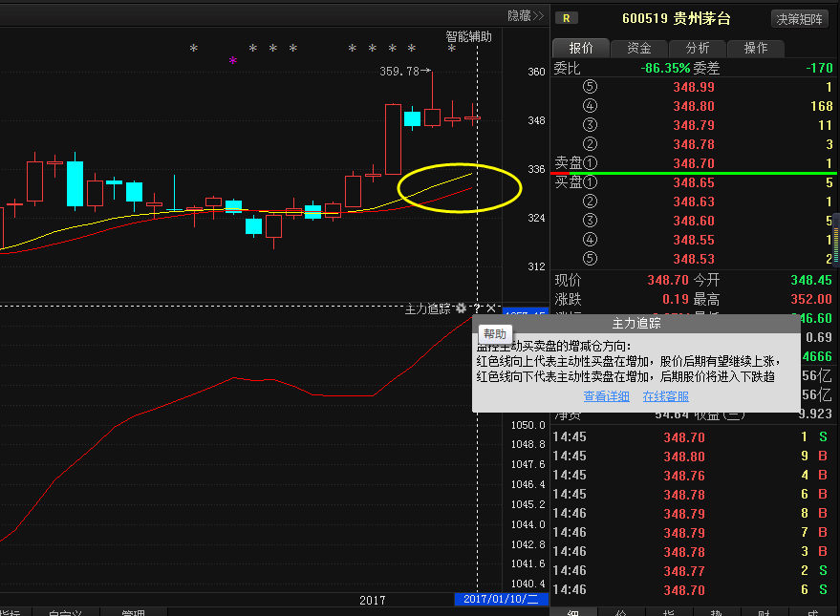Click the yellow R margin-trading icon
Screen dimensions: 840x616
(x=567, y=17)
